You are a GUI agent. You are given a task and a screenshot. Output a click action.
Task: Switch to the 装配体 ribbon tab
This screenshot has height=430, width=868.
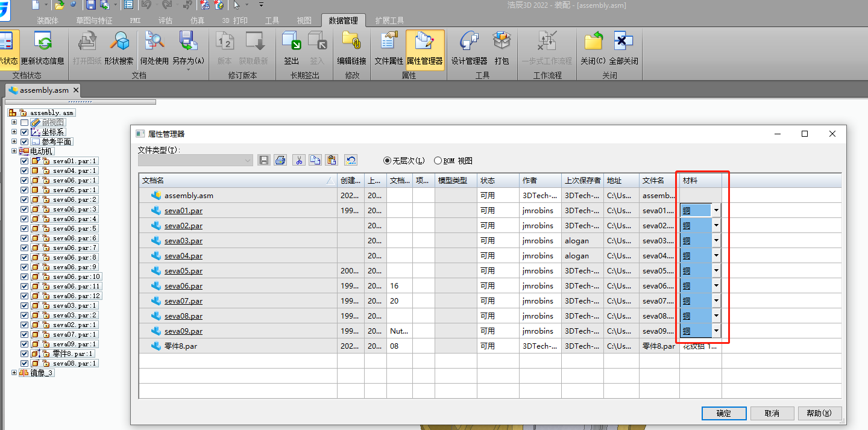(48, 20)
